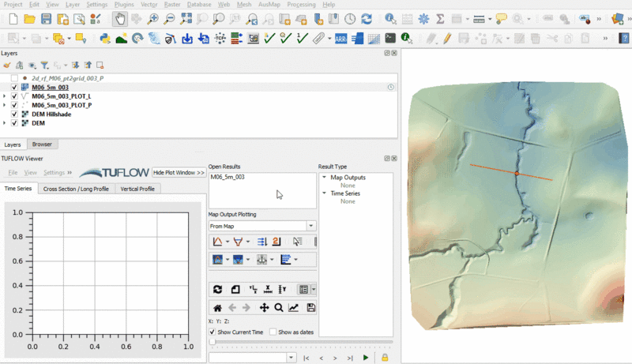Viewport: 632px width, 364px height.
Task: Click the Hide Plot Window button
Action: coord(179,172)
